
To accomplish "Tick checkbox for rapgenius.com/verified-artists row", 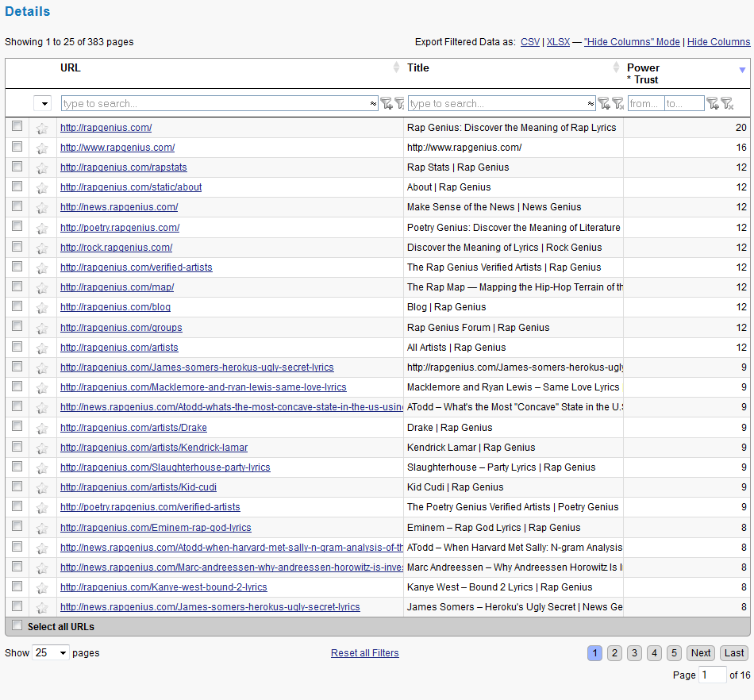I will tap(17, 266).
